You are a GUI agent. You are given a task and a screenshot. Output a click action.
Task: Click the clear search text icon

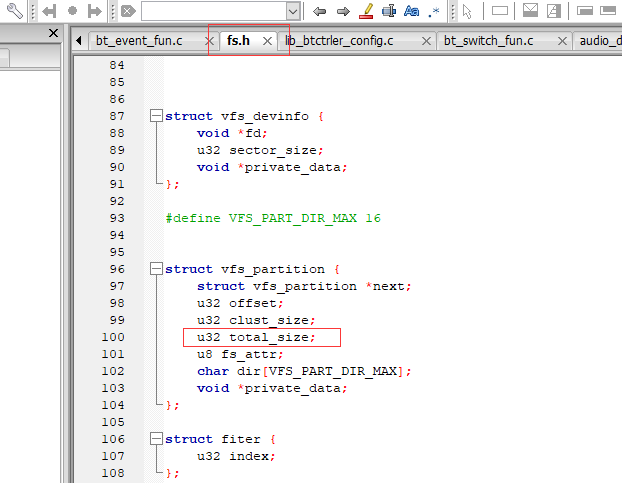pyautogui.click(x=128, y=11)
